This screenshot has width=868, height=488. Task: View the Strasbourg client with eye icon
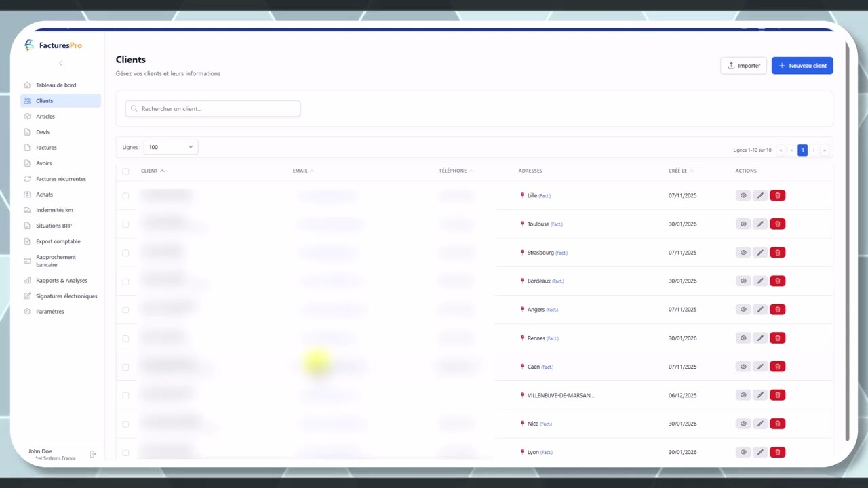[x=743, y=252]
